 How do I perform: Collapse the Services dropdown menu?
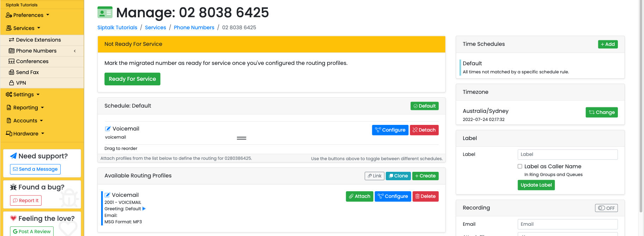pyautogui.click(x=23, y=28)
